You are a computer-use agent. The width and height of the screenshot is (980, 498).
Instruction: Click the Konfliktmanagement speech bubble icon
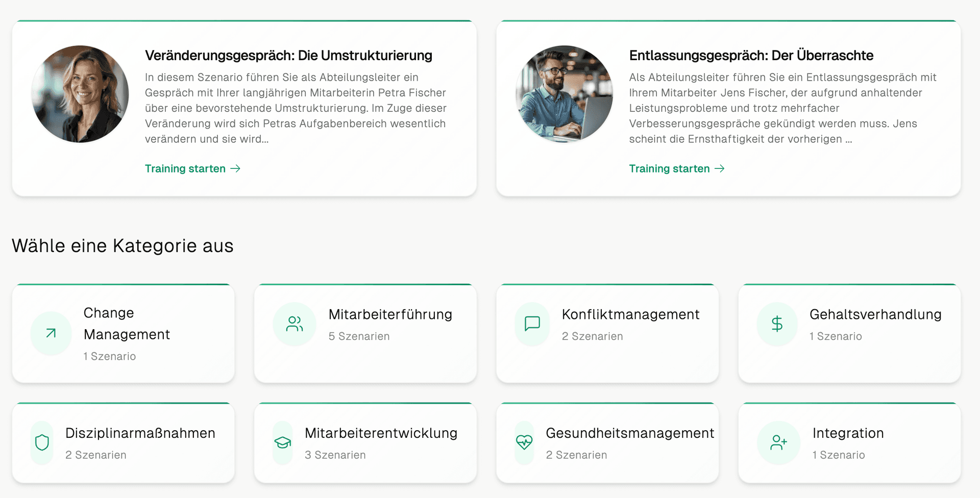click(532, 324)
